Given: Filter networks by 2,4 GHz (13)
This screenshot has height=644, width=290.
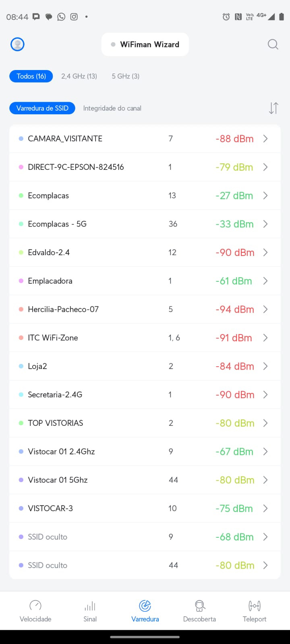Looking at the screenshot, I should click(x=79, y=76).
